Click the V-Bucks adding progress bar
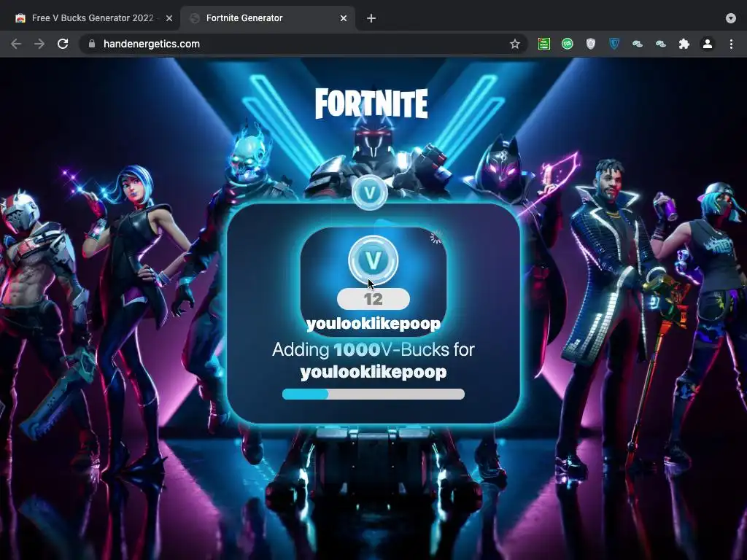This screenshot has height=560, width=747. click(x=373, y=394)
